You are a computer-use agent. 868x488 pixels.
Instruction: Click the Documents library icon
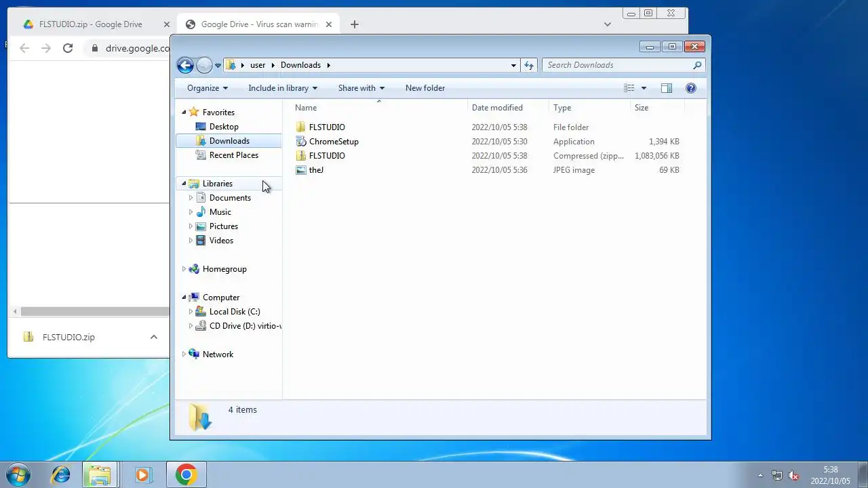[x=201, y=198]
